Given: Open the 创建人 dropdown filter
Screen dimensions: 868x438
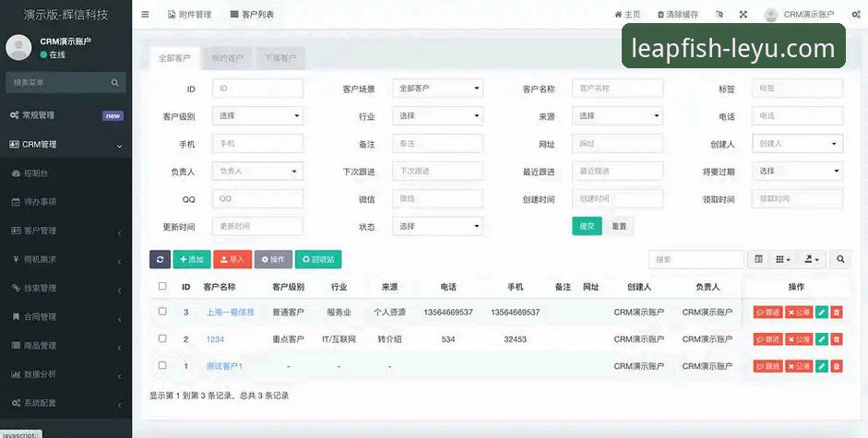Looking at the screenshot, I should click(797, 144).
